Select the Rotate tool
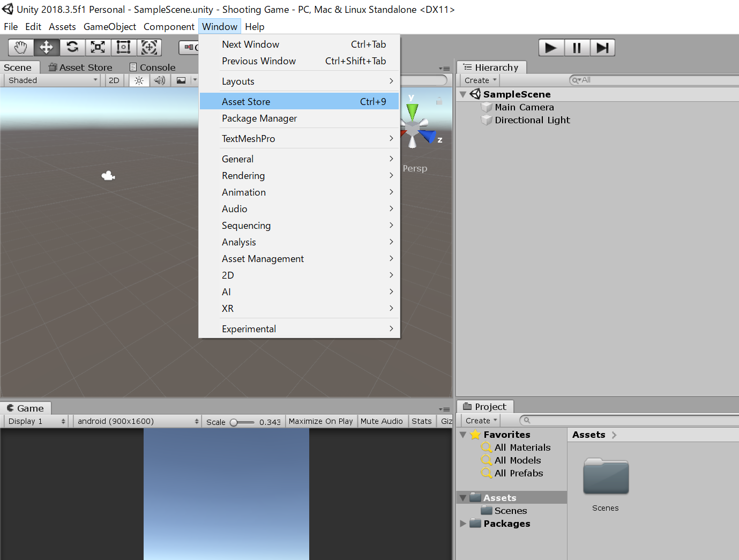The image size is (739, 560). pos(72,48)
